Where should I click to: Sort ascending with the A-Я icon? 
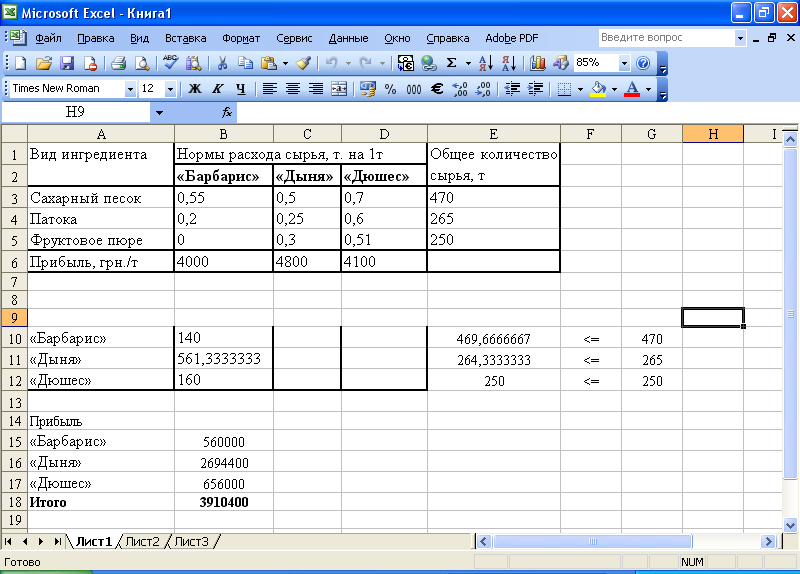pos(486,63)
